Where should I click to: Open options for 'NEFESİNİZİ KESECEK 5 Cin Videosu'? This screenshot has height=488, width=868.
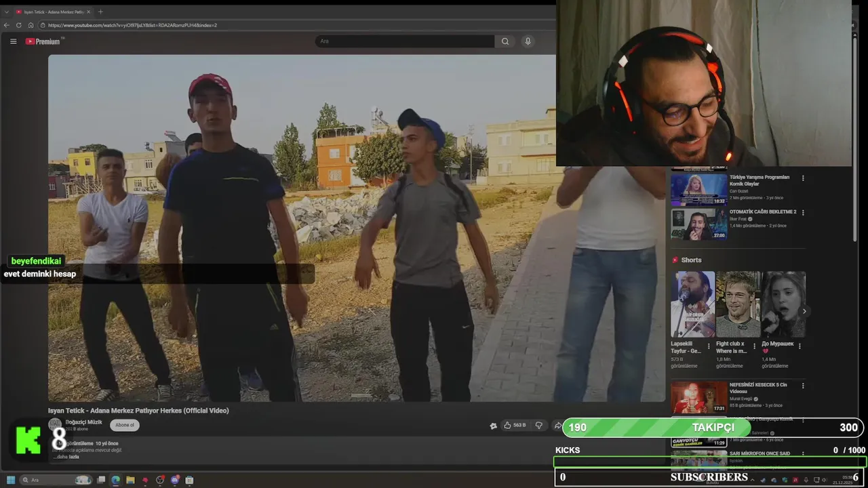(x=803, y=386)
